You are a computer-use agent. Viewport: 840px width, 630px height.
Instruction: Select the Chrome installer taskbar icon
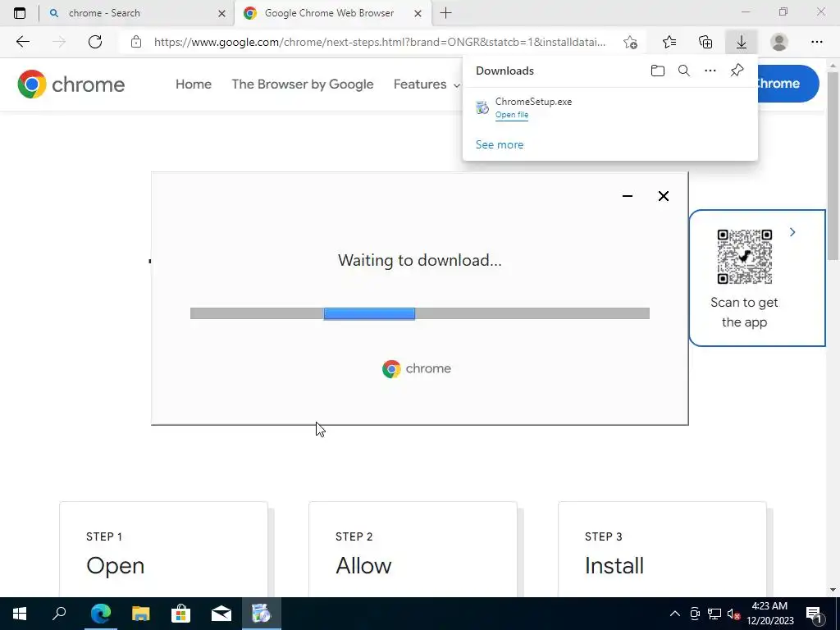[262, 614]
